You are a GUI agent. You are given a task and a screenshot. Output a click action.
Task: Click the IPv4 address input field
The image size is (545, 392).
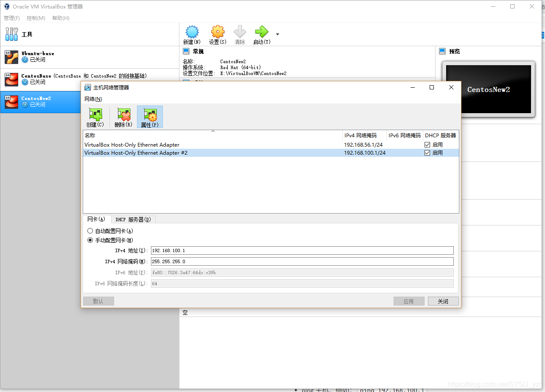302,250
